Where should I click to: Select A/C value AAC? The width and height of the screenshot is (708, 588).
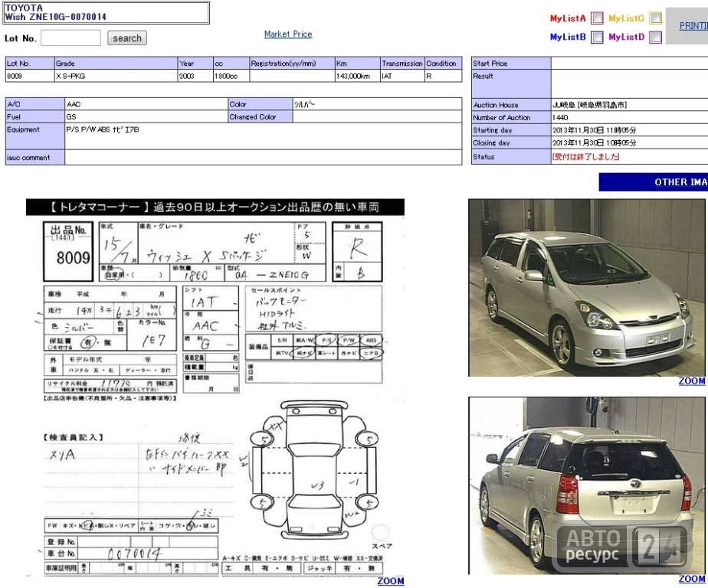click(x=74, y=104)
